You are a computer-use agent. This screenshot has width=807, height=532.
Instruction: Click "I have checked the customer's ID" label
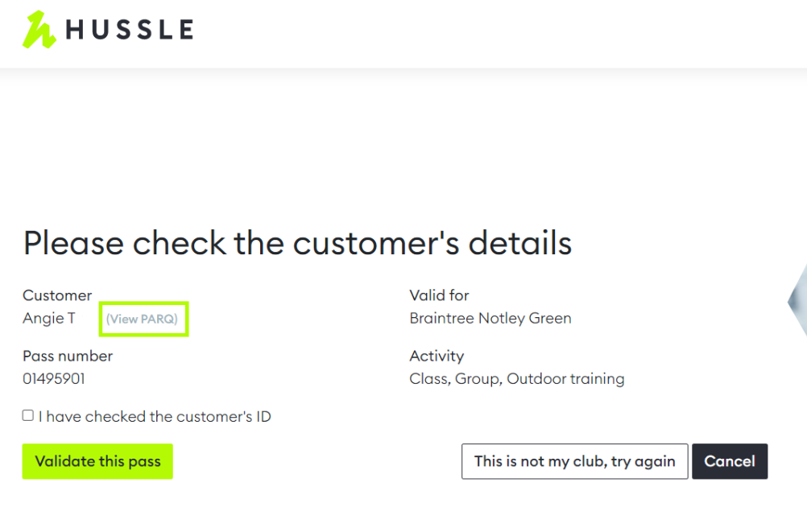[155, 416]
